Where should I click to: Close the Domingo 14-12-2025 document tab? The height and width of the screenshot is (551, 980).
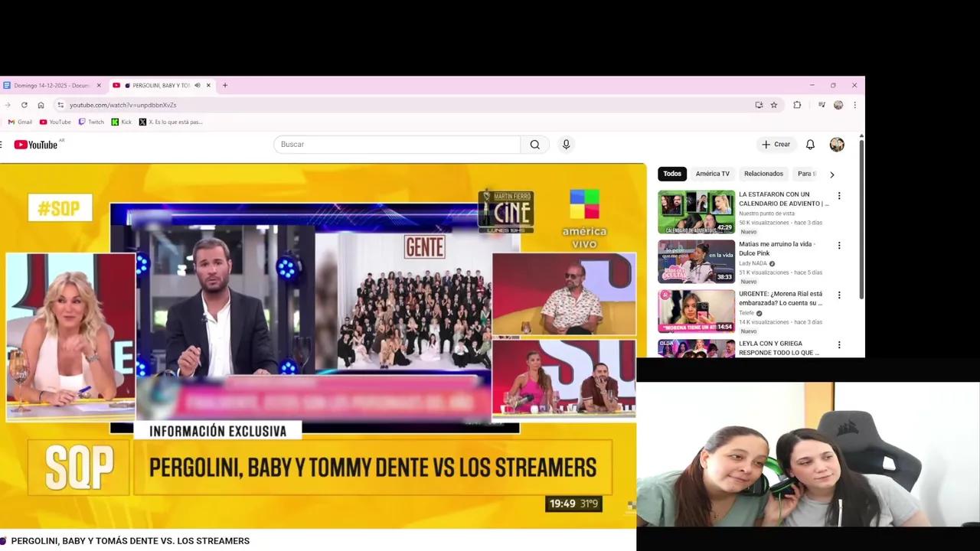[99, 85]
